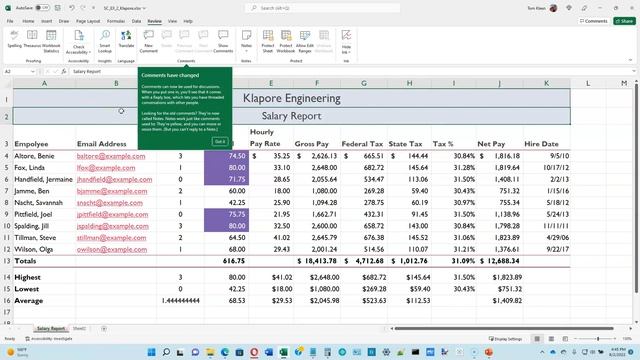Screen dimensions: 640x360
Task: Expand the formula bar
Action: point(633,71)
